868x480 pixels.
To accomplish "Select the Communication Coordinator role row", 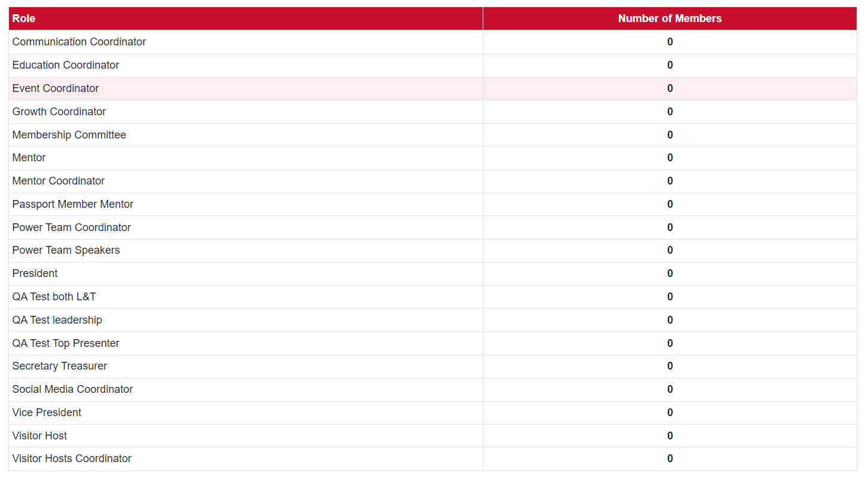I will [x=79, y=42].
